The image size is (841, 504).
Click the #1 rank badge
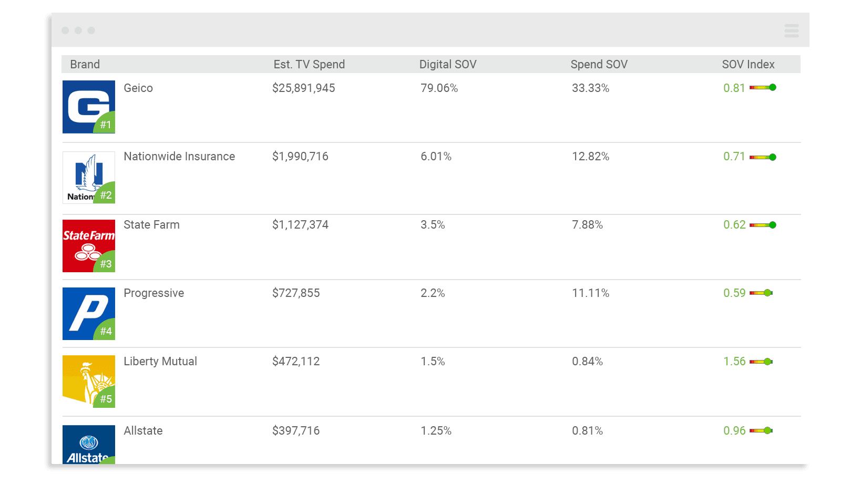pos(106,124)
